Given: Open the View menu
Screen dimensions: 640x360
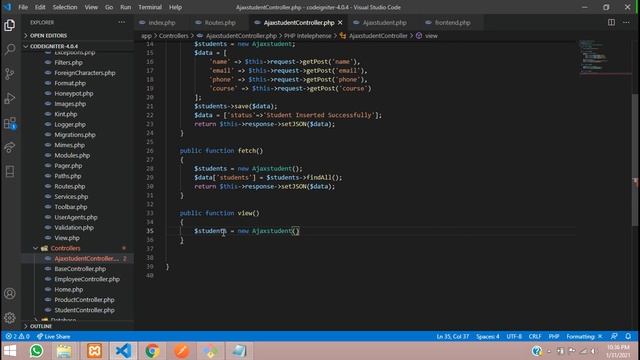Looking at the screenshot, I should click(x=91, y=7).
